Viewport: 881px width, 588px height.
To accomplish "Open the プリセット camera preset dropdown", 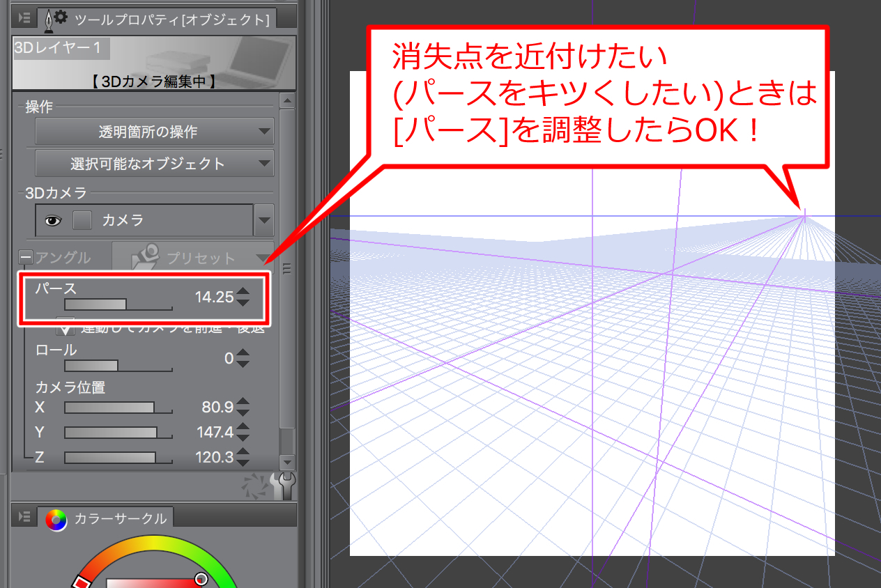I will coord(194,257).
